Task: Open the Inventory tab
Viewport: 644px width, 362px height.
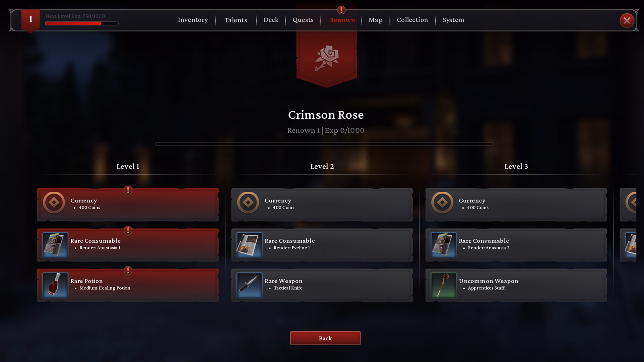Action: [193, 20]
